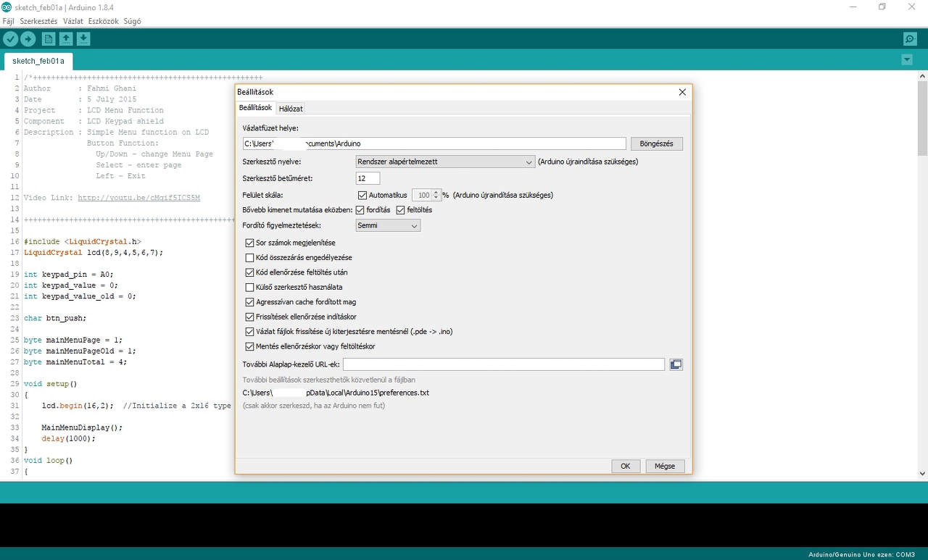Click the Arduino logo in the title bar
Viewport: 928px width, 560px height.
(6, 7)
